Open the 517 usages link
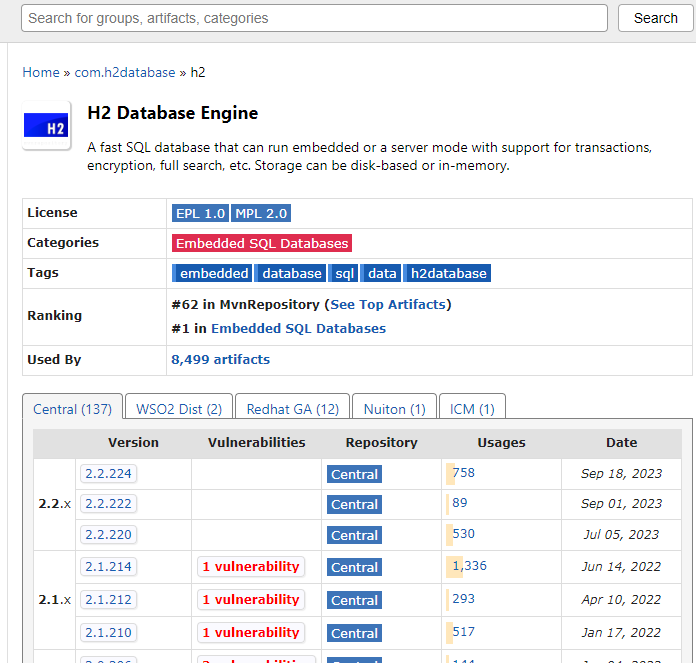Image resolution: width=696 pixels, height=663 pixels. (x=463, y=631)
